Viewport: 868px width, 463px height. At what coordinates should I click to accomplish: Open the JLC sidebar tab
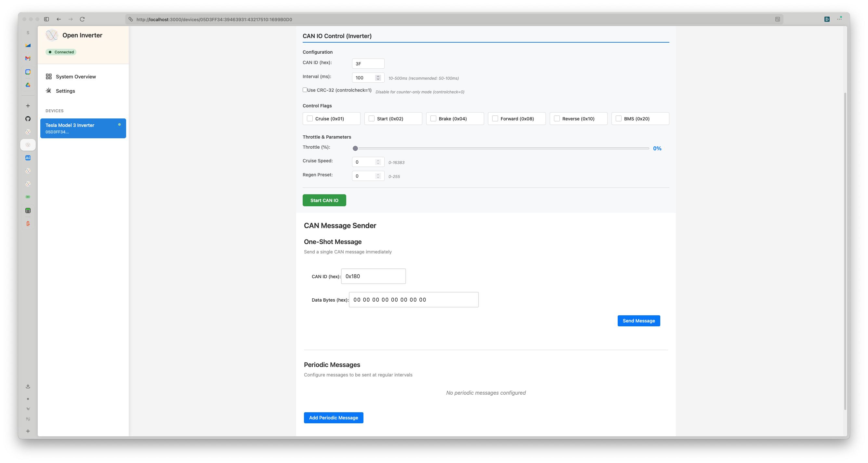pos(28,158)
